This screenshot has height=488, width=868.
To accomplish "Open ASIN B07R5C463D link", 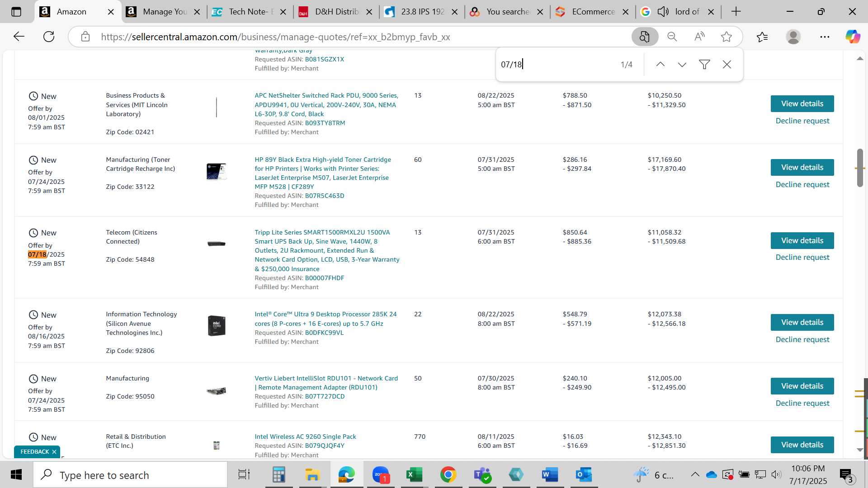I will tap(324, 196).
